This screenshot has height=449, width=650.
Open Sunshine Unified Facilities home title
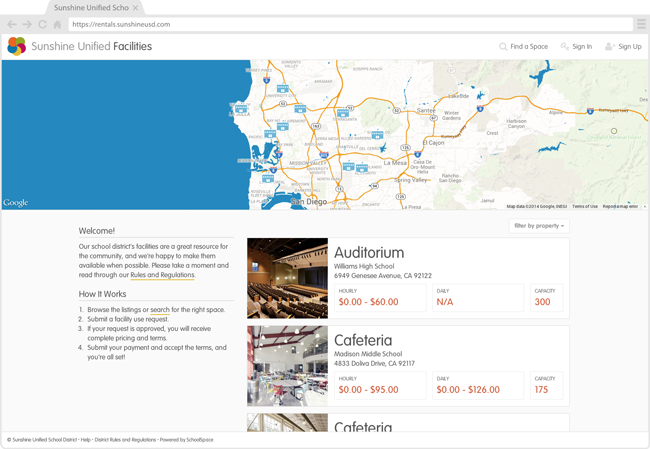[x=92, y=46]
